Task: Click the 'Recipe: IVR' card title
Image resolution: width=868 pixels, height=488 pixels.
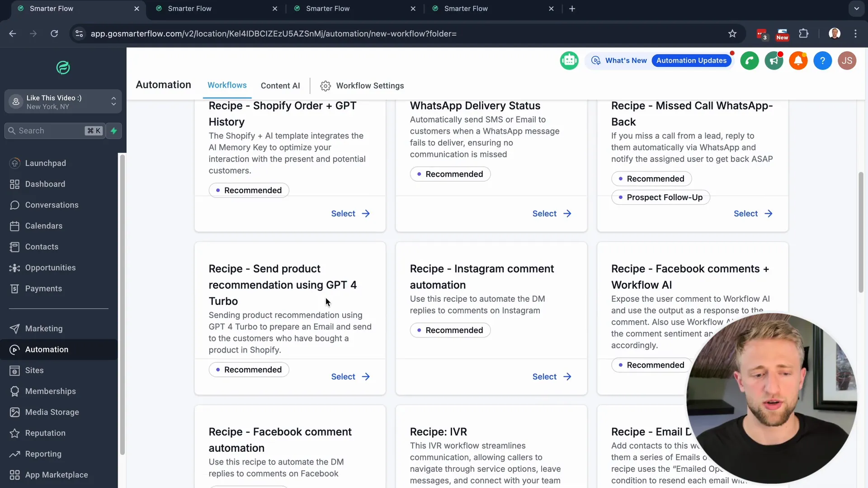Action: (438, 432)
